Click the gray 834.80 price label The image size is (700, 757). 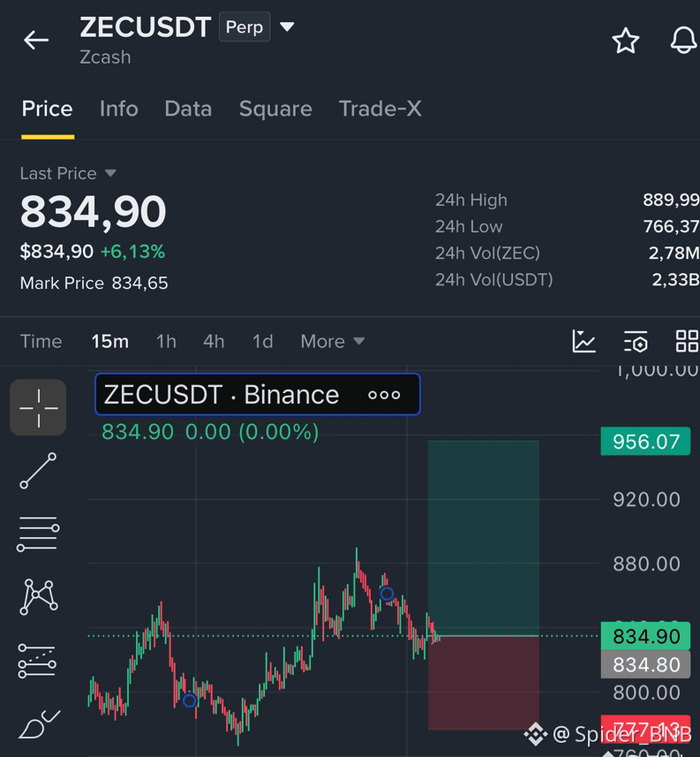click(x=645, y=664)
